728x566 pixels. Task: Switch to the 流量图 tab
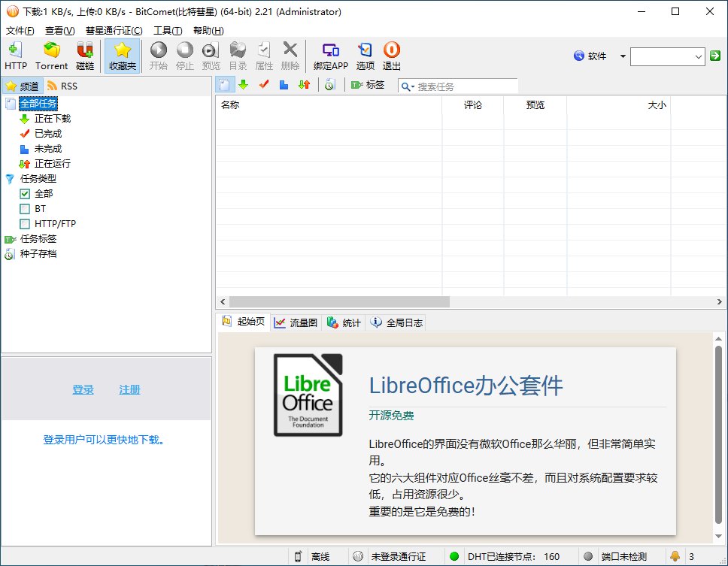coord(296,323)
